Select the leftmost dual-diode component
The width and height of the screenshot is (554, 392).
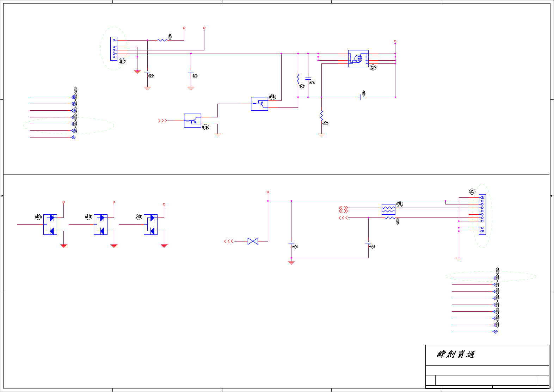50,225
